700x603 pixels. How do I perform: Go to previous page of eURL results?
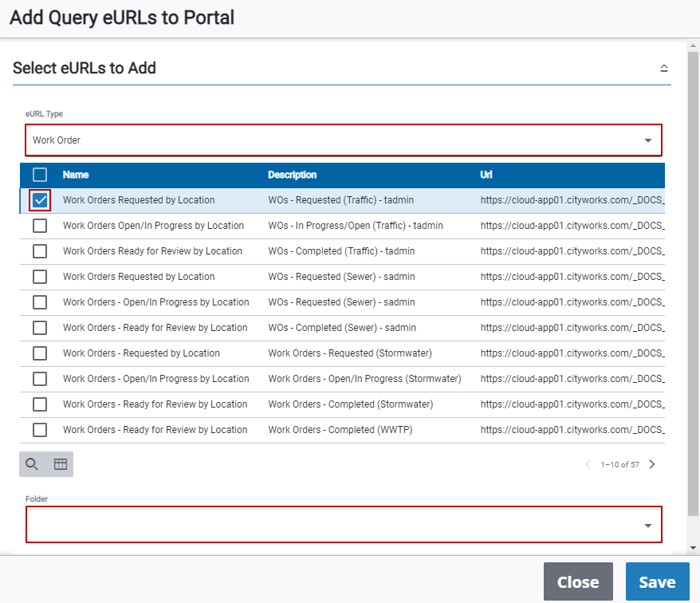[x=588, y=464]
